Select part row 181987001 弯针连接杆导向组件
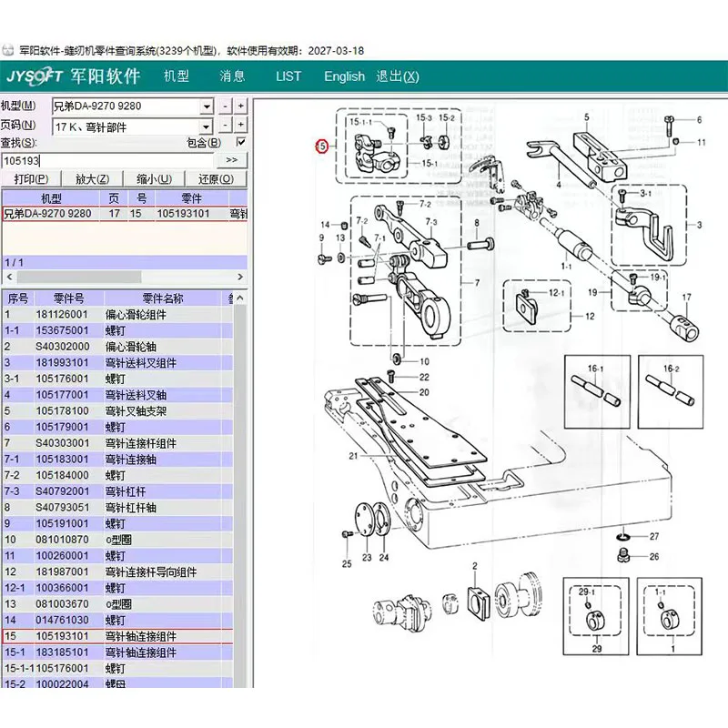This screenshot has height=728, width=728. (117, 572)
